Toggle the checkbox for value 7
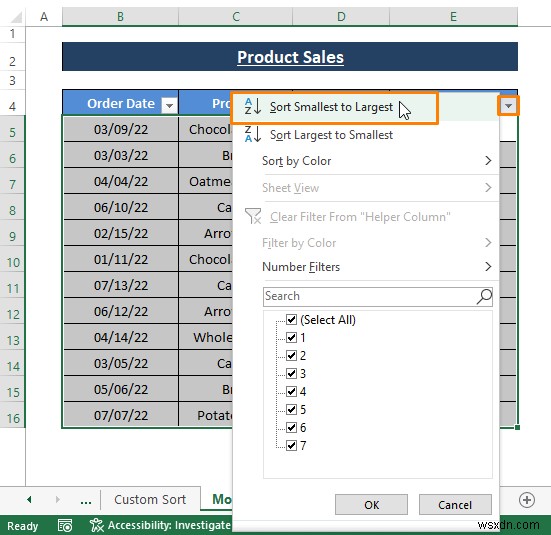Image resolution: width=551 pixels, height=535 pixels. (x=291, y=445)
